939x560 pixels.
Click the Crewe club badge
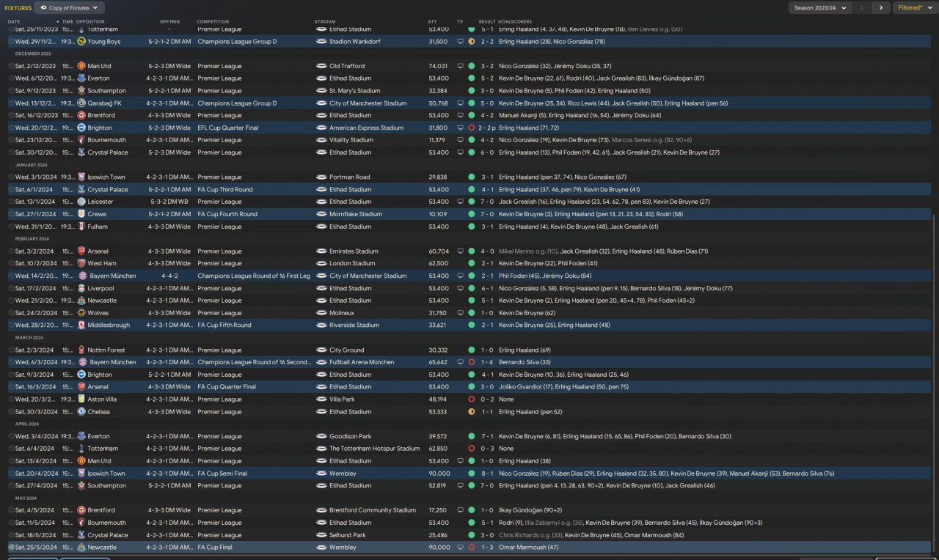(x=81, y=214)
